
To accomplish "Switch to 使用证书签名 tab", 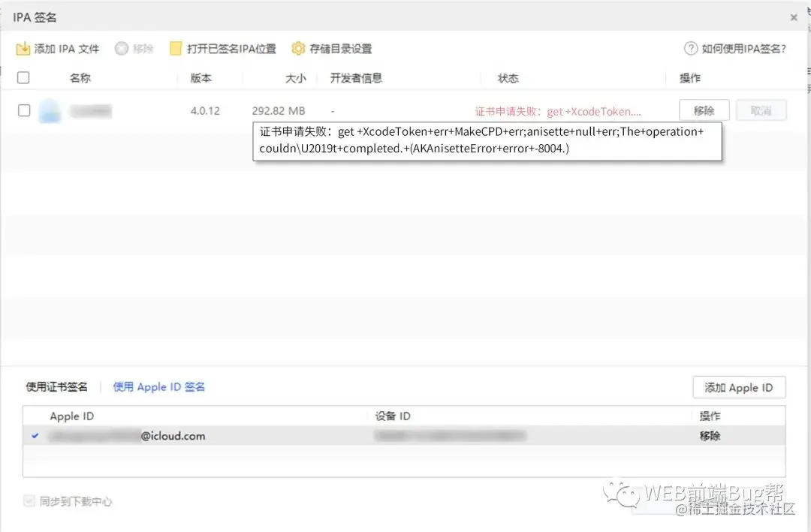I will click(57, 386).
